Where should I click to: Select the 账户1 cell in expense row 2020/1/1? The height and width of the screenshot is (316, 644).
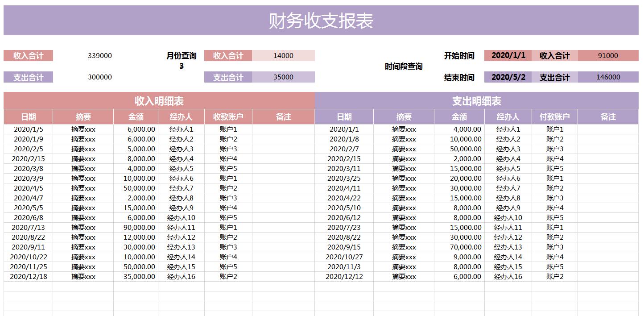[x=555, y=129]
